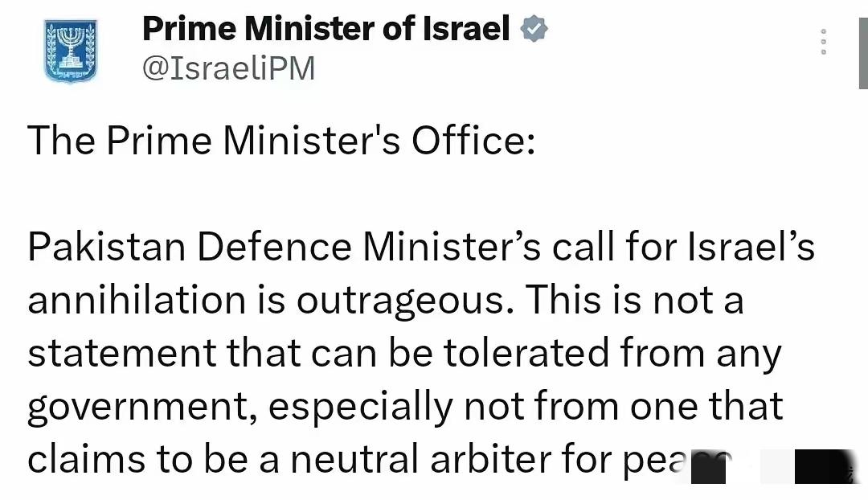Click the word "government" in the tweet
The height and width of the screenshot is (500, 868).
pos(142,408)
